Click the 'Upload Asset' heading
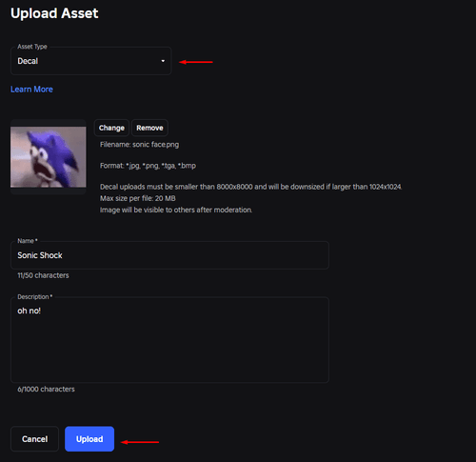The image size is (476, 462). (54, 13)
